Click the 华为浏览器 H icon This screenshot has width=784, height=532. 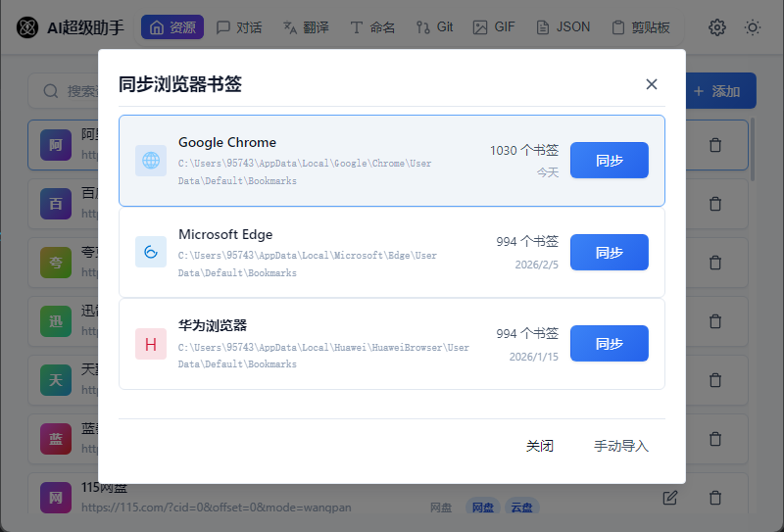(151, 344)
